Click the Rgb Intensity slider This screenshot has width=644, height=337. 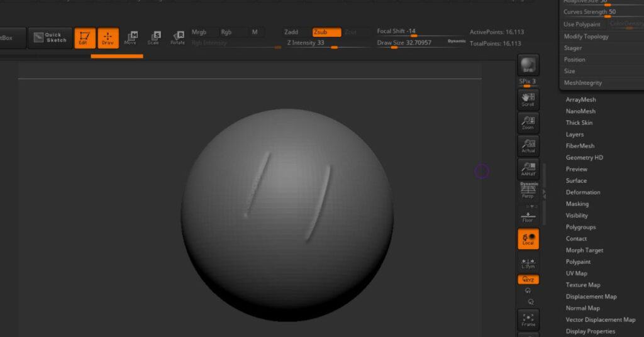click(x=235, y=43)
